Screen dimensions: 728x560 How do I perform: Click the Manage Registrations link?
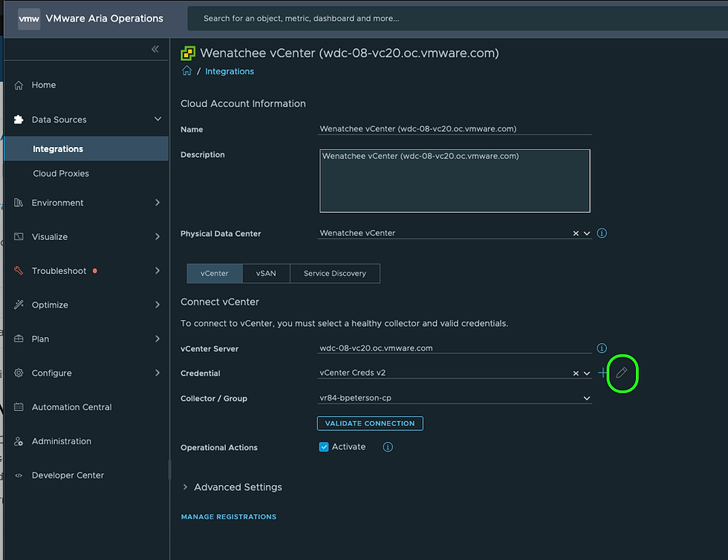pos(229,517)
